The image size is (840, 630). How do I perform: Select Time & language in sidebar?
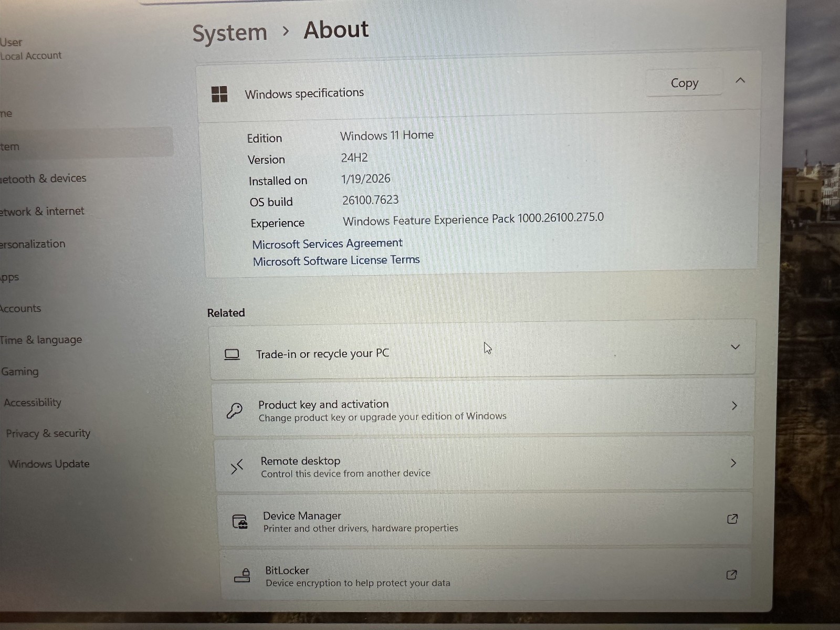click(x=41, y=340)
